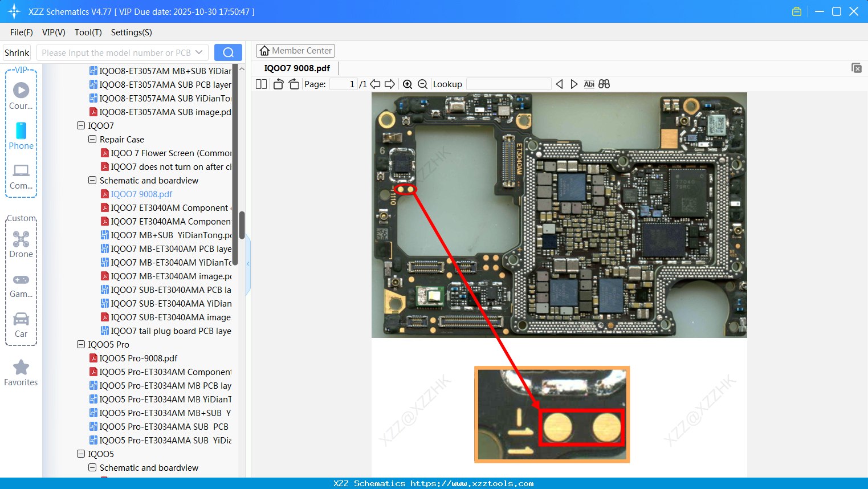868x489 pixels.
Task: Find next lookup result
Action: coord(574,84)
